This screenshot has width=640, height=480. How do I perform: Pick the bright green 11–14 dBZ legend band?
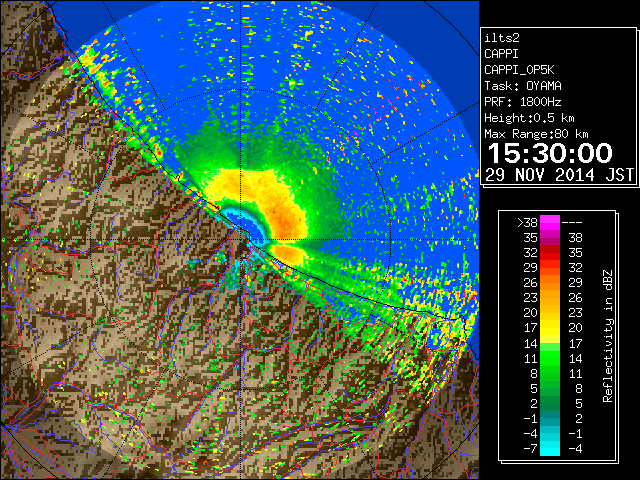(x=550, y=358)
